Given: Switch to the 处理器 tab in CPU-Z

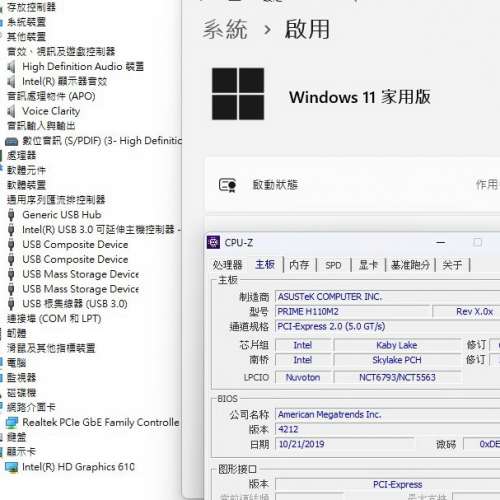Looking at the screenshot, I should point(228,265).
